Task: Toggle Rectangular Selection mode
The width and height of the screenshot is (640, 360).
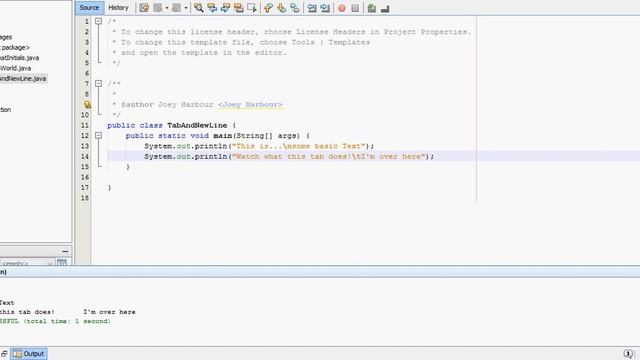Action: tap(252, 8)
